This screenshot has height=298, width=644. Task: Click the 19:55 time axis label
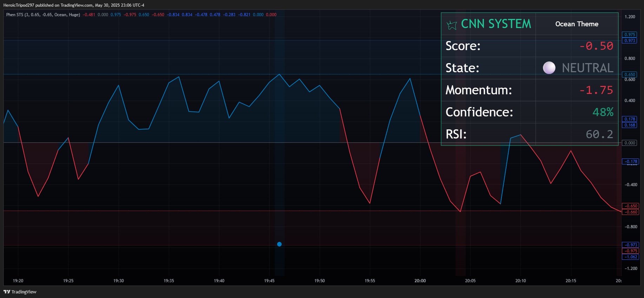pos(370,281)
